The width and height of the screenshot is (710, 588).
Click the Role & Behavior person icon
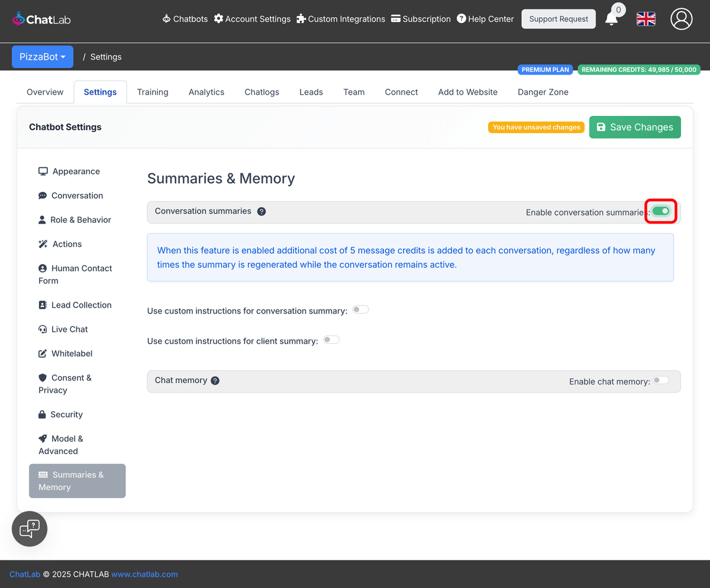pos(42,219)
